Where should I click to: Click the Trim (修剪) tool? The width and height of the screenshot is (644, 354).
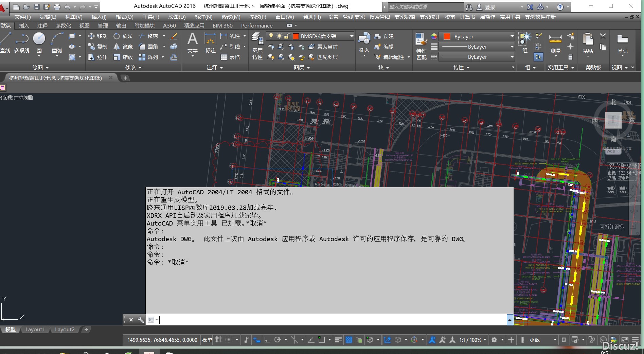tap(148, 36)
